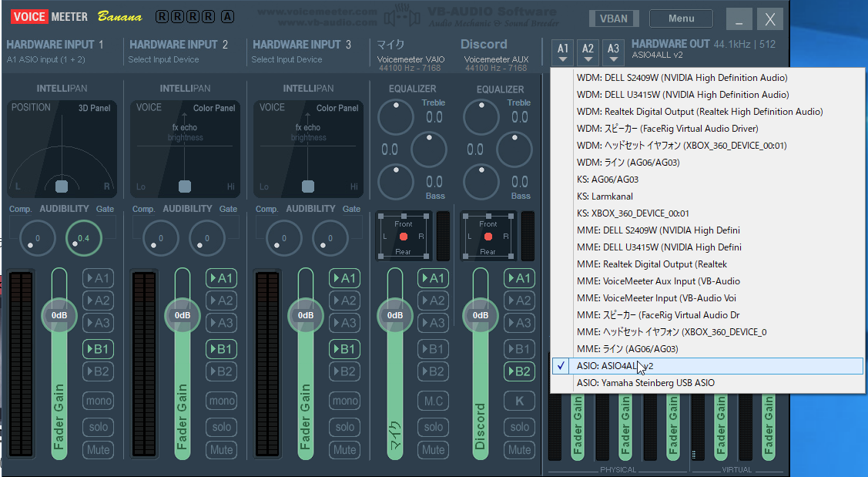Click the Treble knob on マイク equalizer
Viewport: 868px width, 477px height.
(x=396, y=117)
